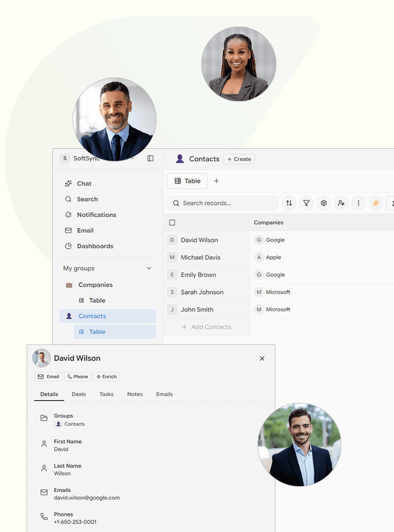Screen dimensions: 394x532
Task: Click the user permissions icon
Action: [341, 203]
